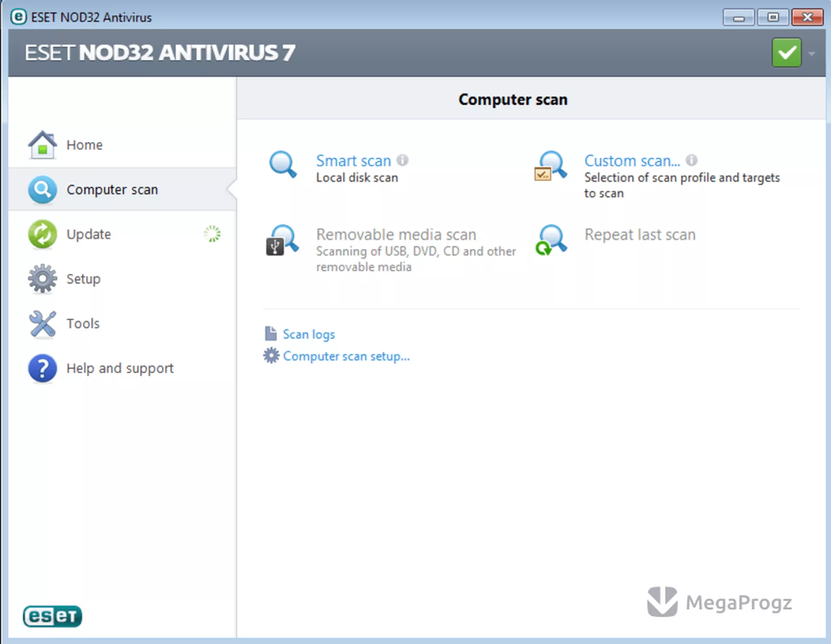Click the green protection status checkmark
This screenshot has width=831, height=644.
point(786,53)
